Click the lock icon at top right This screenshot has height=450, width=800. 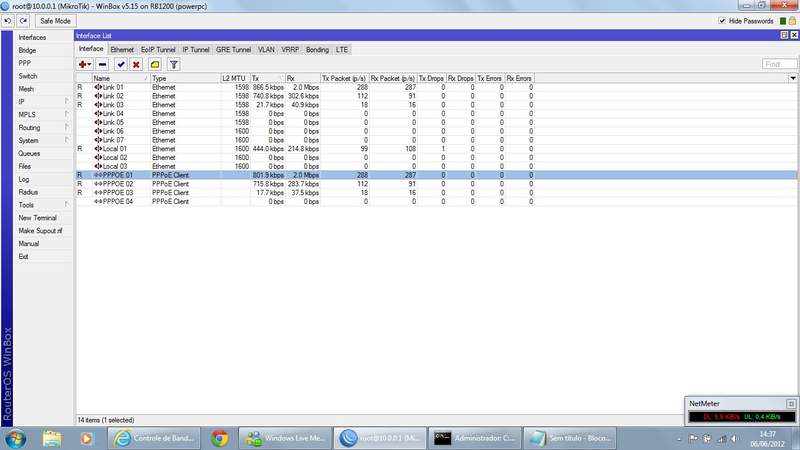[792, 21]
